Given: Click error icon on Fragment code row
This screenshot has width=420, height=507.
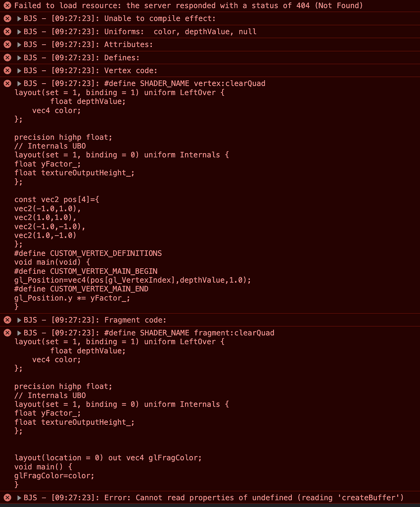Looking at the screenshot, I should 7,320.
